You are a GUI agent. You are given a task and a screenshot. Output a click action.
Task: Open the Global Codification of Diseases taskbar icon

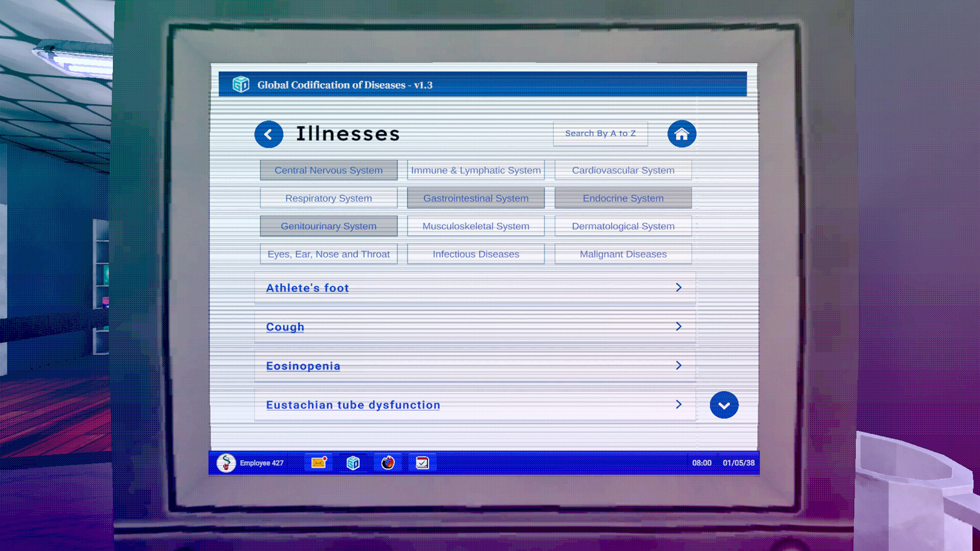pos(353,463)
